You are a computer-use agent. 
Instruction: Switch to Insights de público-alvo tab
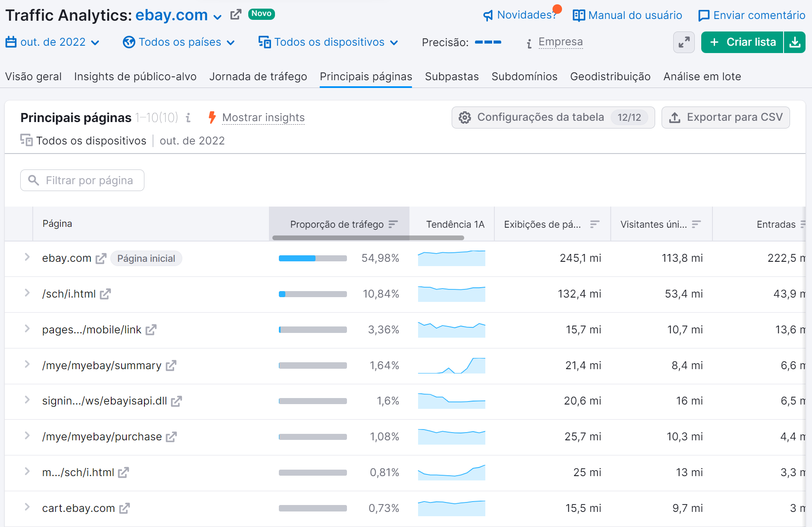click(x=135, y=76)
